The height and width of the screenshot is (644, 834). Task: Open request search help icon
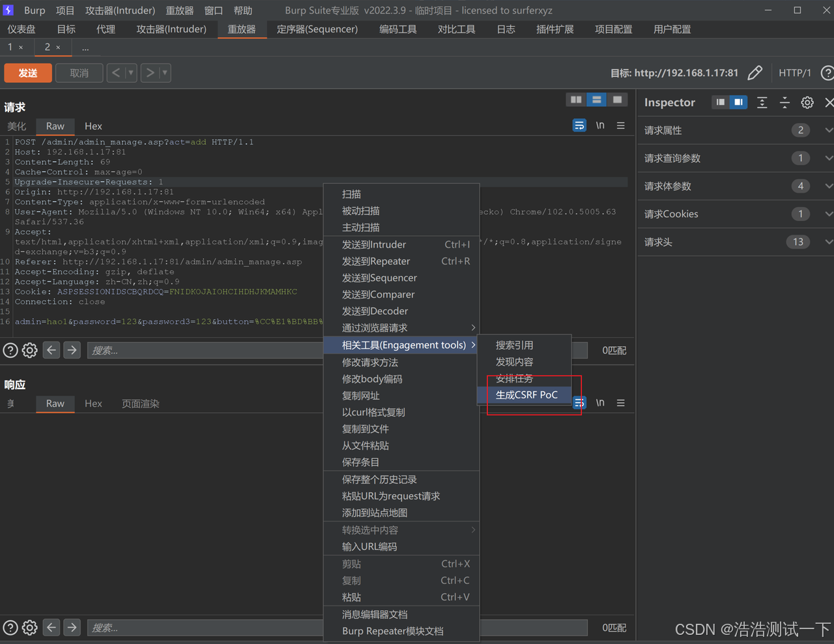(x=10, y=350)
